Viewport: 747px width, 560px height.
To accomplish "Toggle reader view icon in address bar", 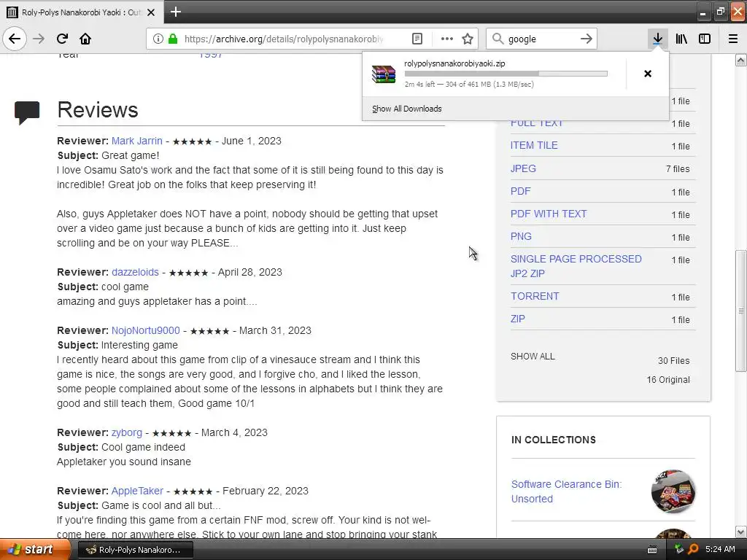I will 417,39.
